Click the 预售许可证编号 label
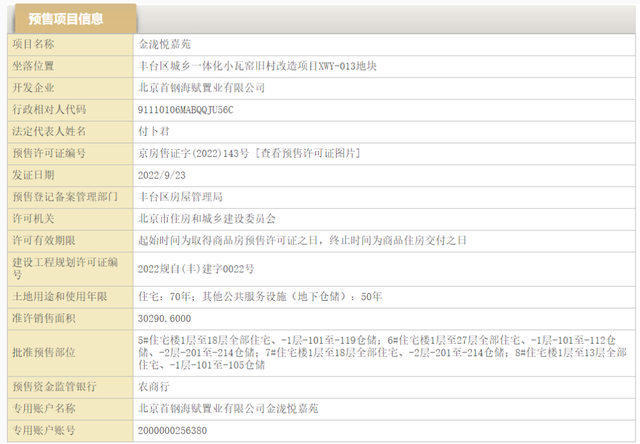This screenshot has width=640, height=444. click(x=49, y=153)
